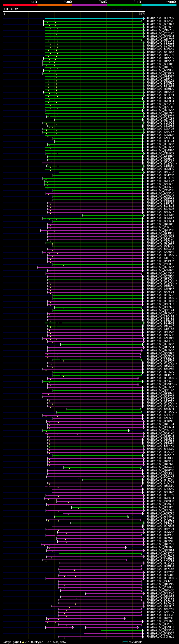Image resolution: width=179 pixels, height=644 pixels.
Task: Select the UniRef100_Q4MYI3 label
Action: (x=161, y=618)
